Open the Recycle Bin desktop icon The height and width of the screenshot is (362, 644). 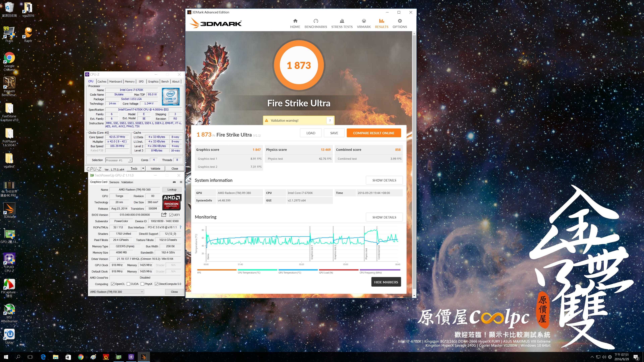(x=9, y=10)
